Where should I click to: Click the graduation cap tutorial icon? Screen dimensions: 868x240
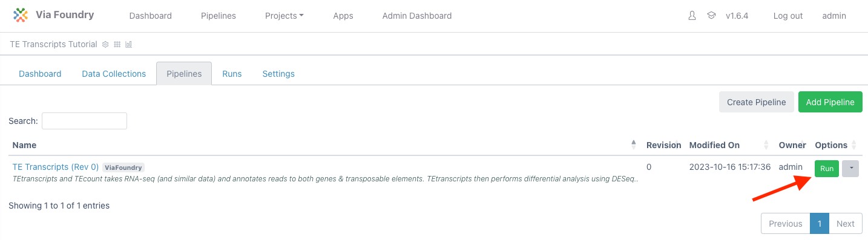coord(711,16)
